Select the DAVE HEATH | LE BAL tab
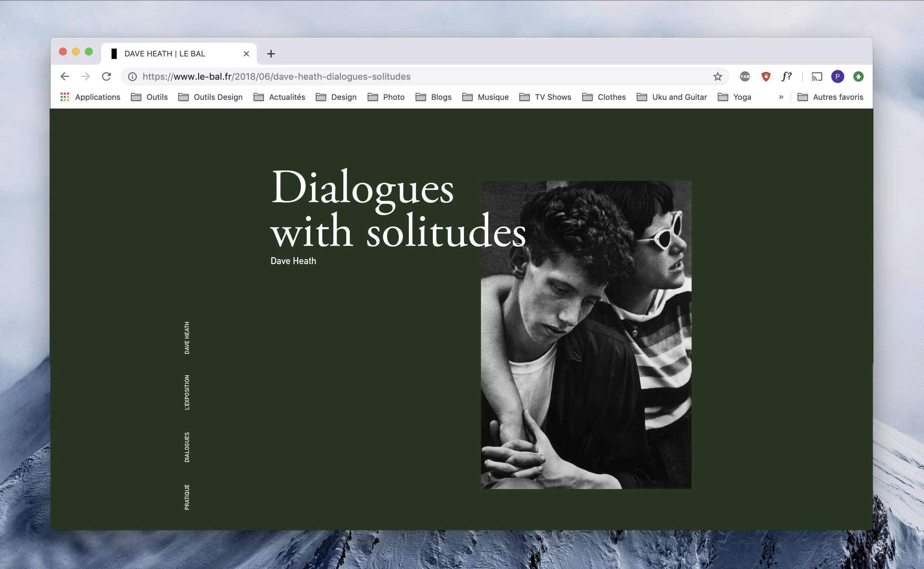This screenshot has height=569, width=924. (x=179, y=54)
